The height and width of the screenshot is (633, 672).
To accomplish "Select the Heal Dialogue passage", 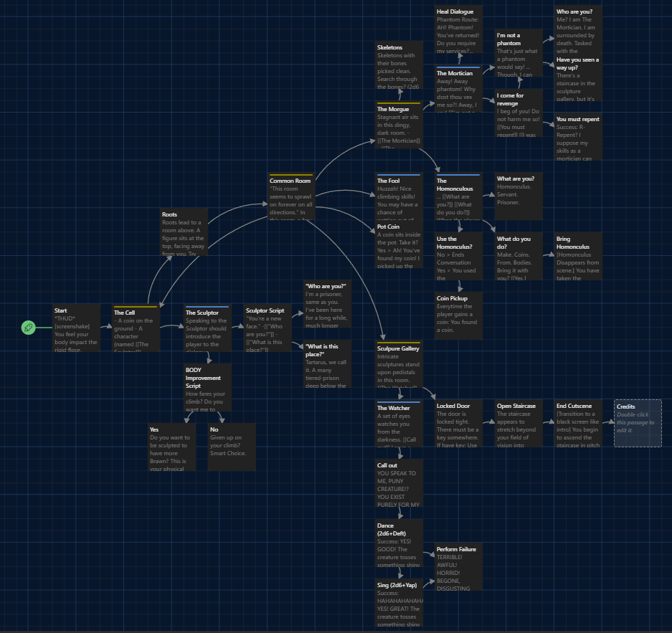I will [458, 29].
